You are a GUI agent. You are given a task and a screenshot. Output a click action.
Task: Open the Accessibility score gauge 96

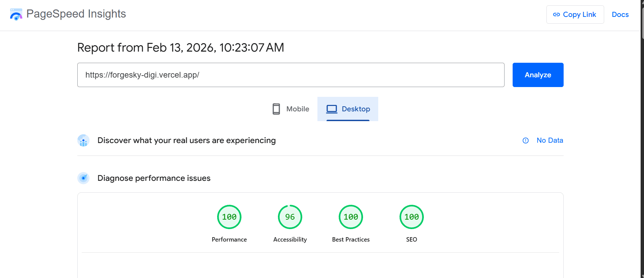pyautogui.click(x=290, y=217)
